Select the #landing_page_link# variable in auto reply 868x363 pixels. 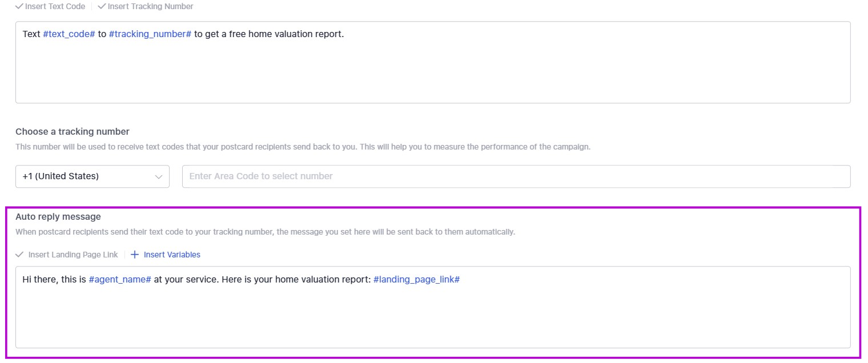pos(416,279)
